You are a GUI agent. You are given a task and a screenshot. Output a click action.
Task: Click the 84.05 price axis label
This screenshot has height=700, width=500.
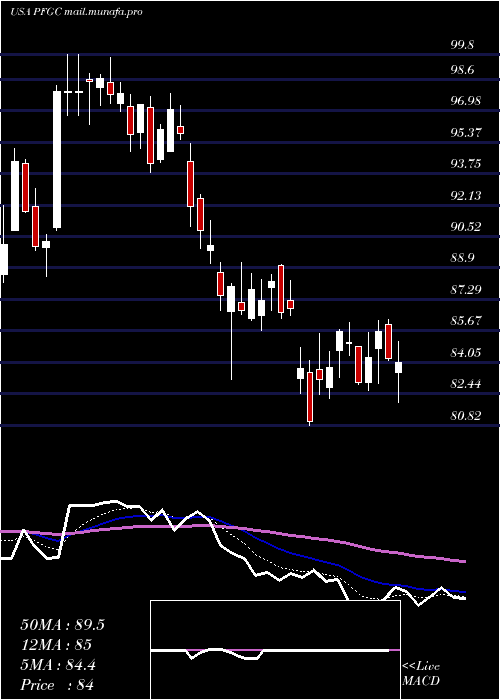(x=466, y=353)
